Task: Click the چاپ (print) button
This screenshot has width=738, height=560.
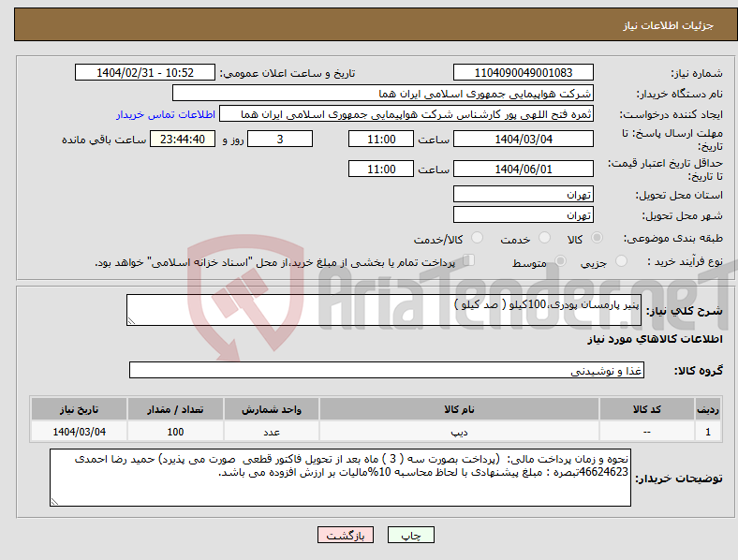Action: click(x=410, y=535)
